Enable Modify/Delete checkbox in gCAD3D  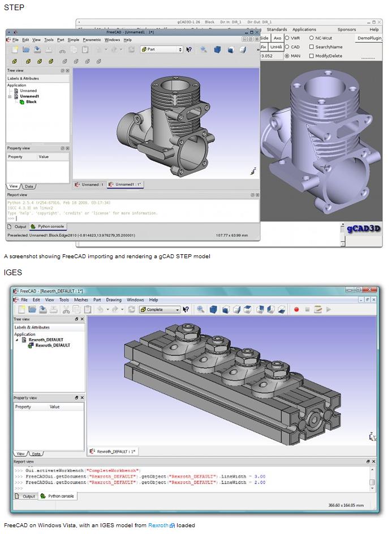pos(311,56)
